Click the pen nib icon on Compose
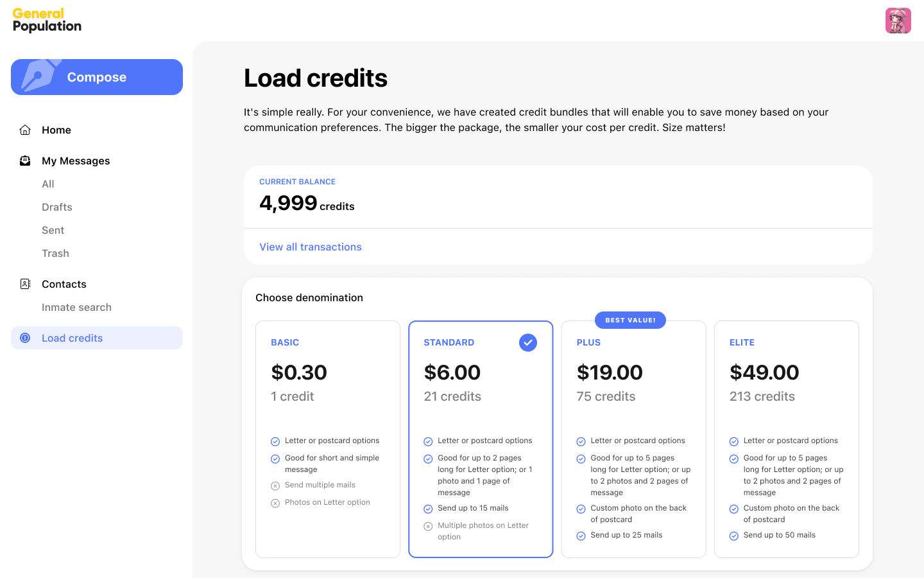The height and width of the screenshot is (578, 924). (x=40, y=76)
